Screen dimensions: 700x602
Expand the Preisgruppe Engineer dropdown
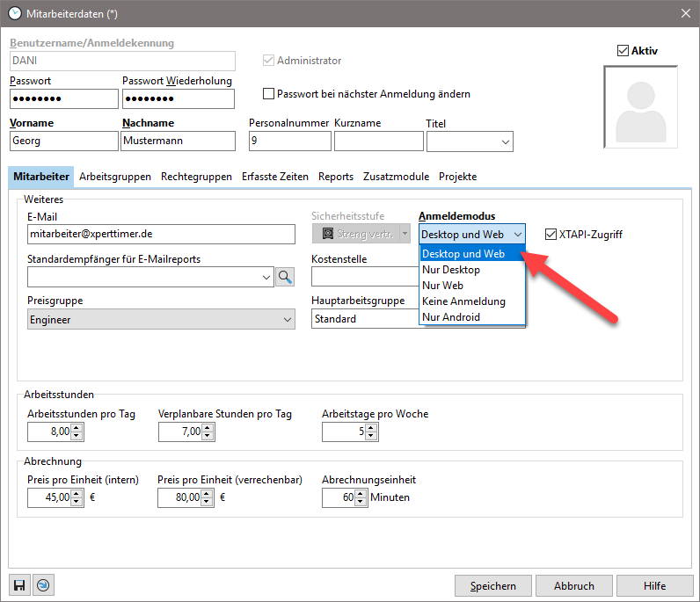(x=287, y=320)
